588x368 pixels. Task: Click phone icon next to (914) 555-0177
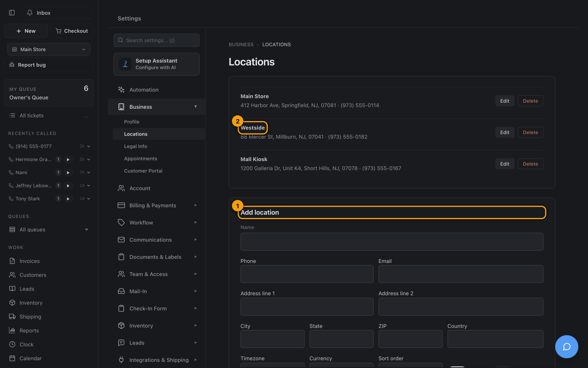click(x=11, y=146)
